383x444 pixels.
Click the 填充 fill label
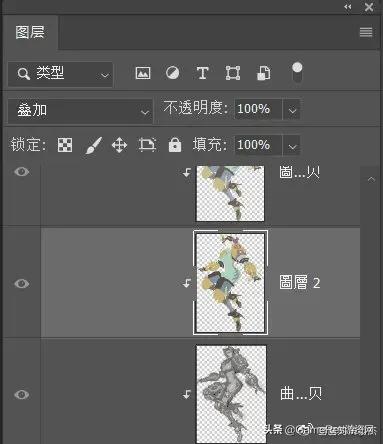click(x=210, y=145)
